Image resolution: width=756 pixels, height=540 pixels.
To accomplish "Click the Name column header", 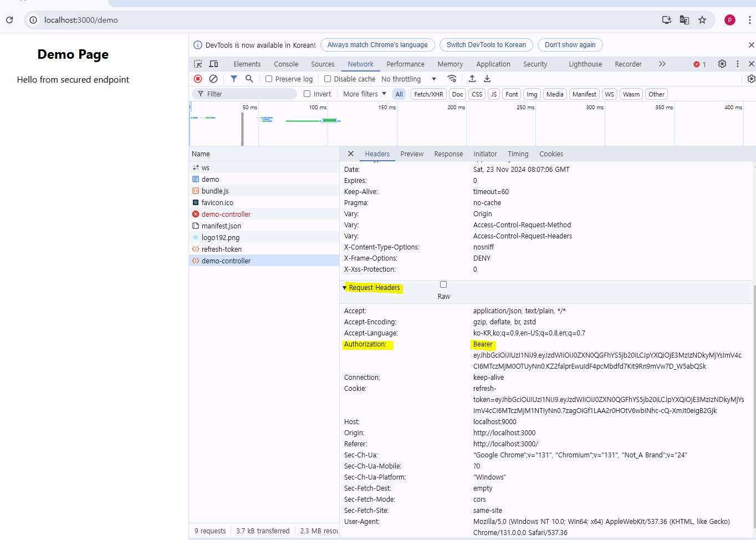I will coord(264,154).
